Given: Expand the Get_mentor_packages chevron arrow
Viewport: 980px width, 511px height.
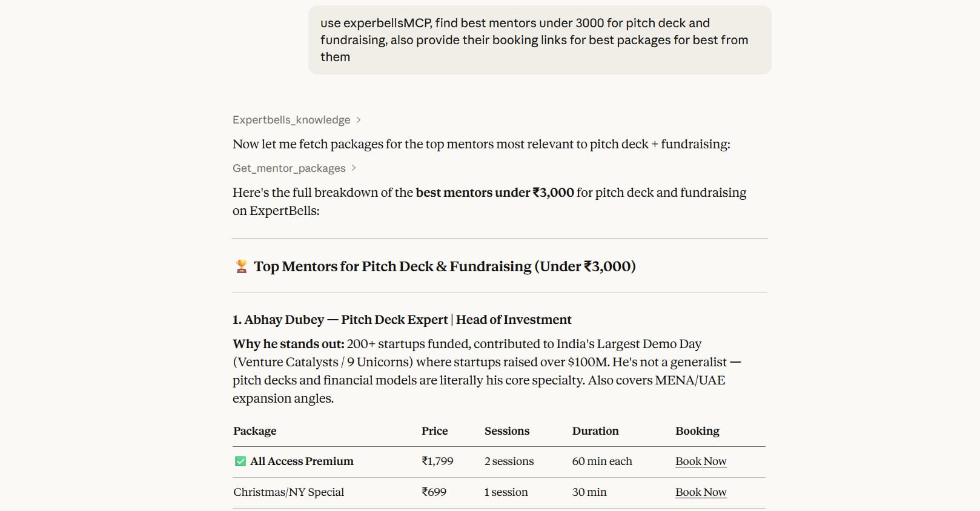Looking at the screenshot, I should point(354,168).
